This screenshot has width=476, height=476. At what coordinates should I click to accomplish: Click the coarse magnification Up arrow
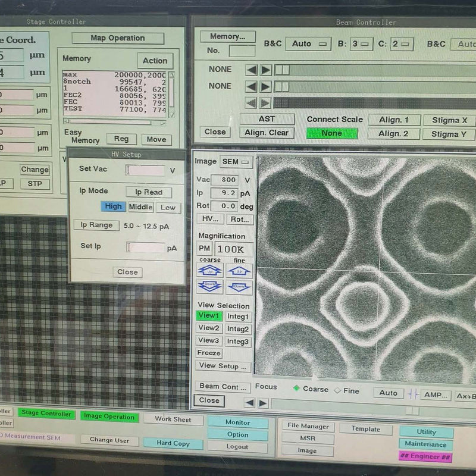[209, 271]
